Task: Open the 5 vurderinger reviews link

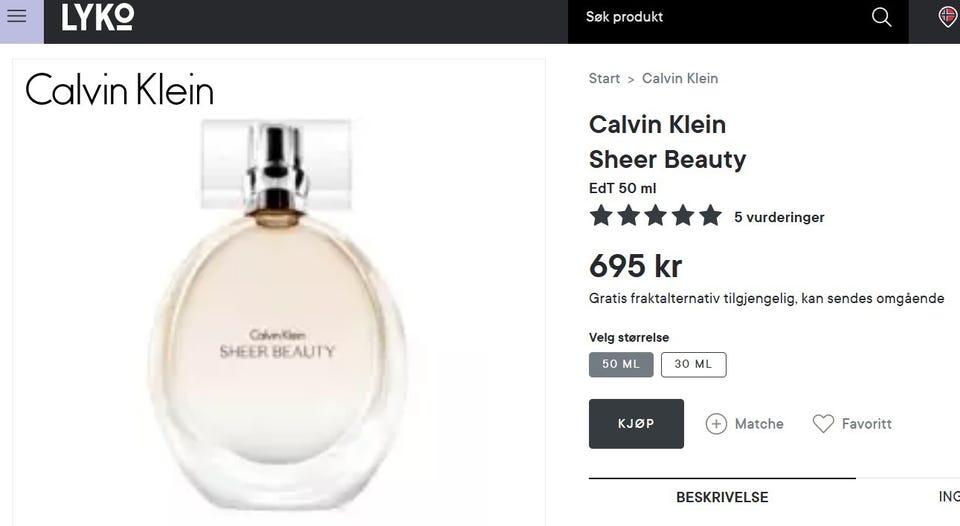Action: click(x=779, y=217)
